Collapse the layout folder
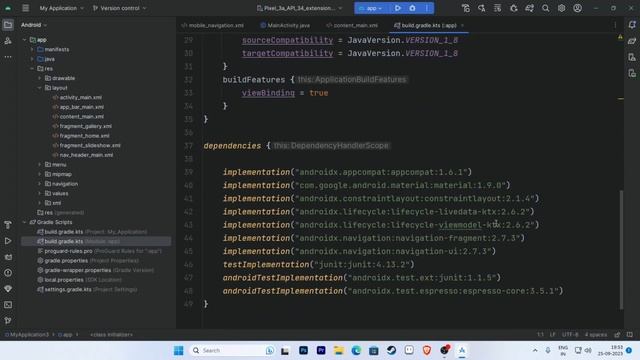The width and height of the screenshot is (640, 360). (x=40, y=88)
